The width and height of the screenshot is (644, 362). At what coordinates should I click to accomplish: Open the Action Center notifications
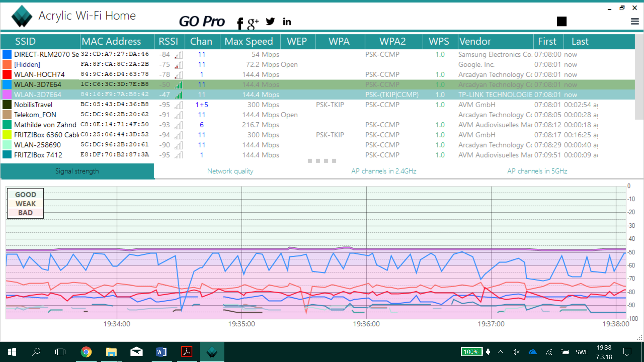[627, 352]
